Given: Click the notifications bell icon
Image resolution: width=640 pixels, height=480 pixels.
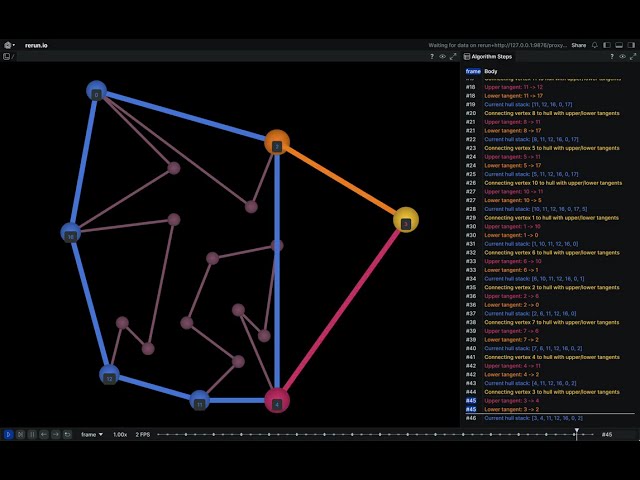Looking at the screenshot, I should coord(595,45).
